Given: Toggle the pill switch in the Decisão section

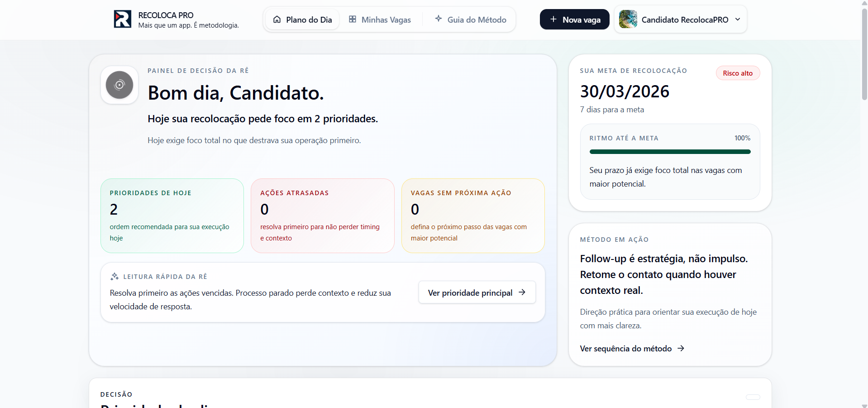Looking at the screenshot, I should (753, 397).
